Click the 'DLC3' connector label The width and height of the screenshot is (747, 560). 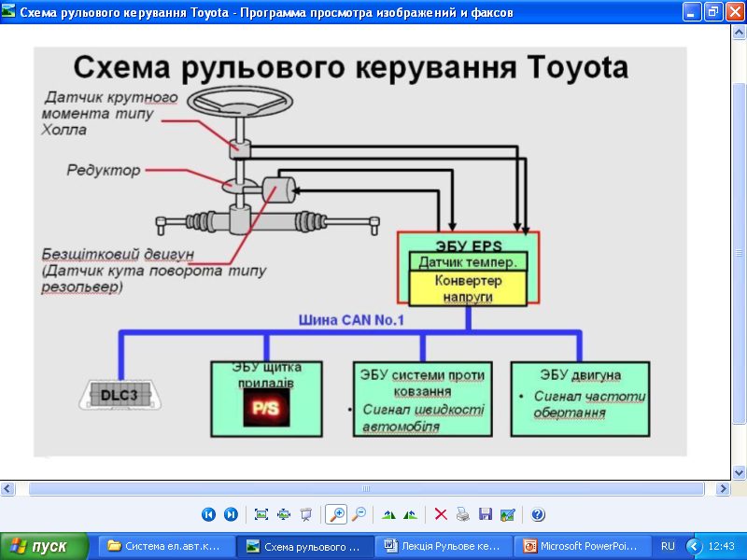(120, 395)
